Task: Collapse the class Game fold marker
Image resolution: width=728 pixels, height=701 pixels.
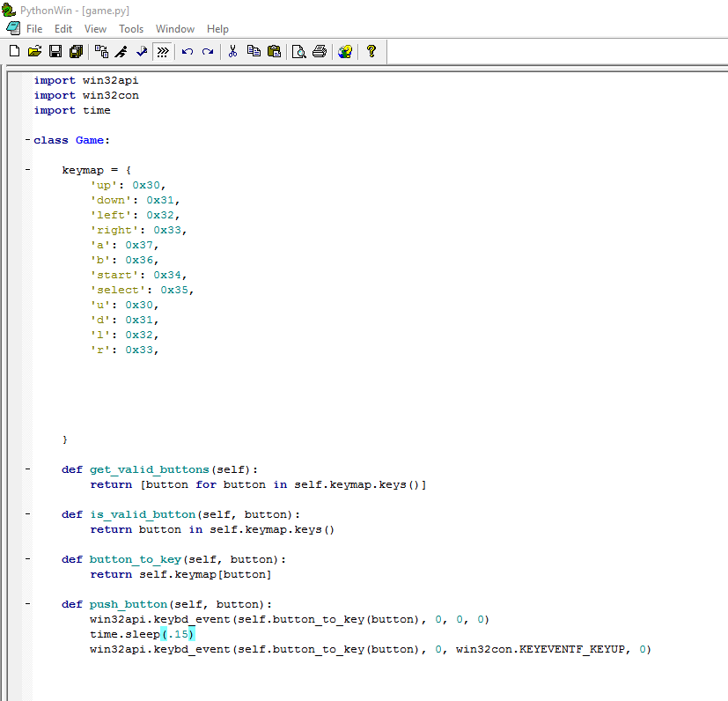Action: (x=28, y=140)
